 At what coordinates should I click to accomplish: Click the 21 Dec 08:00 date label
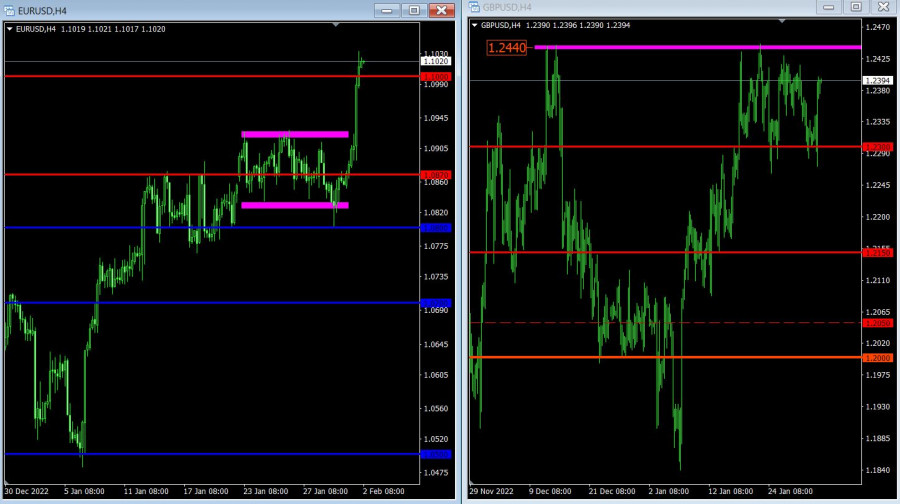click(x=612, y=491)
